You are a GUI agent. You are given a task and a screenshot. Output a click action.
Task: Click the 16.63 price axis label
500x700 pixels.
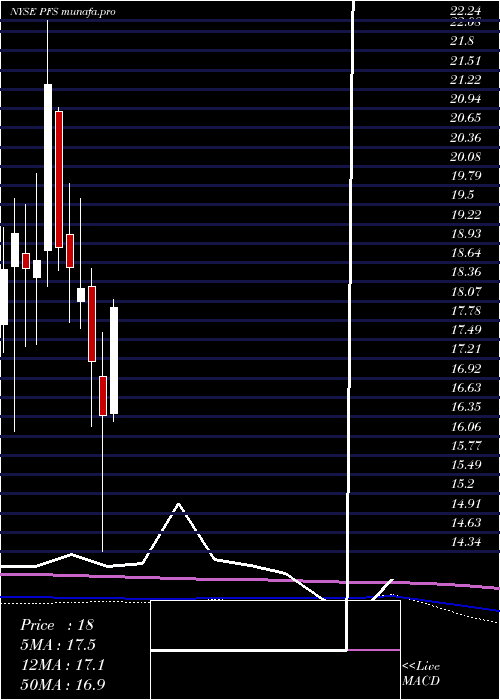(465, 388)
